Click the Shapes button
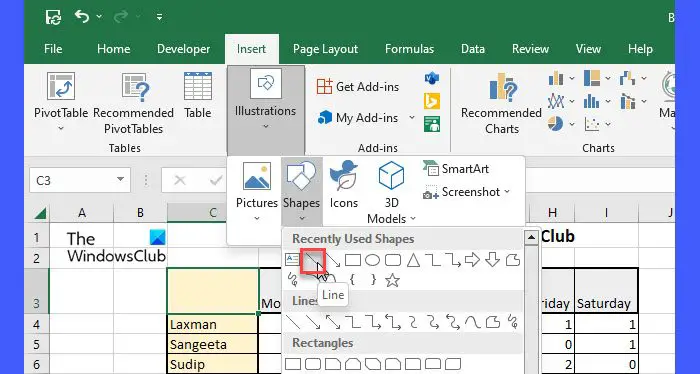The width and height of the screenshot is (700, 374). tap(302, 191)
